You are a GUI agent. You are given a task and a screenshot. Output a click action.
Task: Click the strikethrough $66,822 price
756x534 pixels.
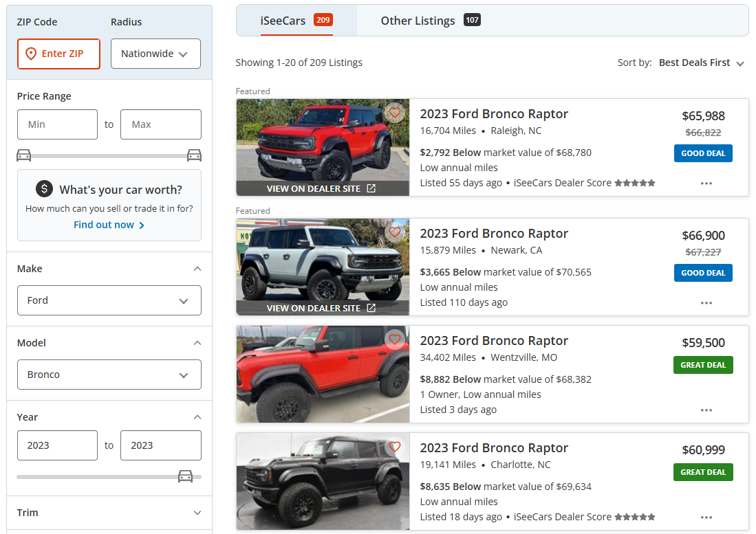pos(703,133)
